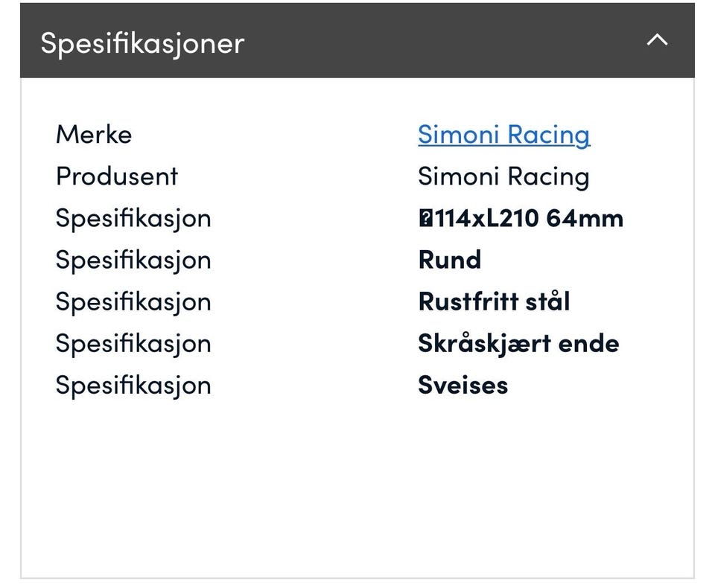This screenshot has width=715, height=588.
Task: Click the Sveises specification value
Action: pyautogui.click(x=463, y=385)
